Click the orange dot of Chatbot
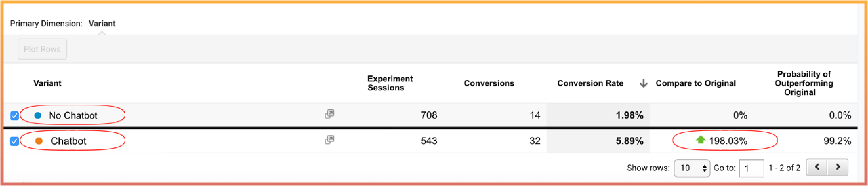868x186 pixels. tap(39, 141)
